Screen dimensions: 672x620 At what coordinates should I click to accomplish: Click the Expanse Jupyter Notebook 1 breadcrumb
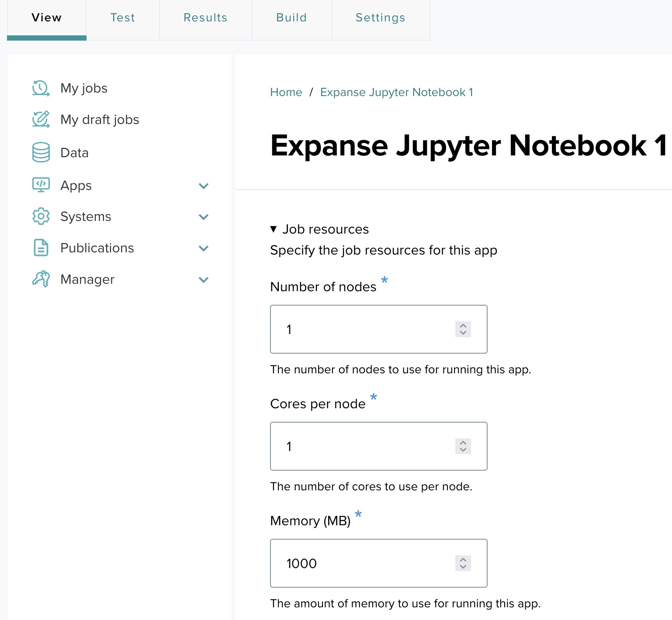[x=396, y=92]
